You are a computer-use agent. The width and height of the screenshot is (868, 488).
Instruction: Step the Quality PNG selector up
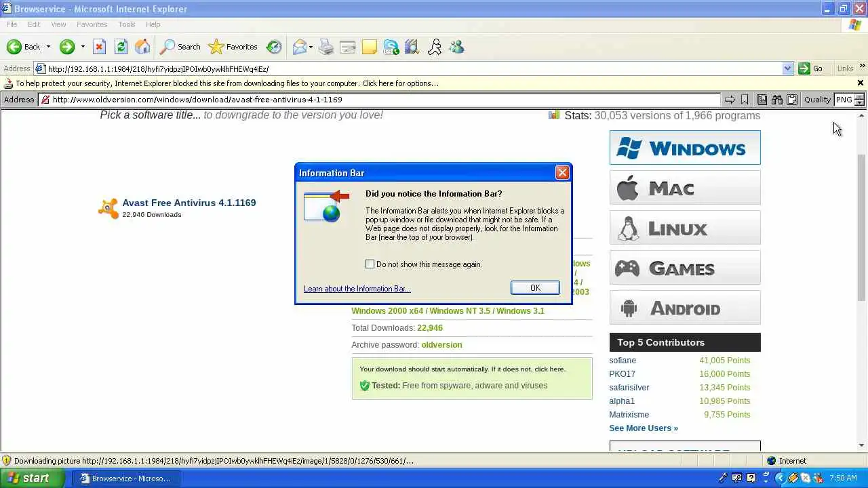859,97
